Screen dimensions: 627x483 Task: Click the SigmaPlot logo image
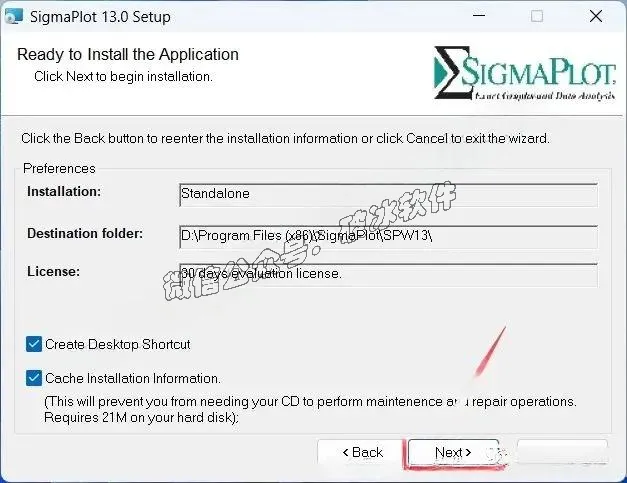525,73
